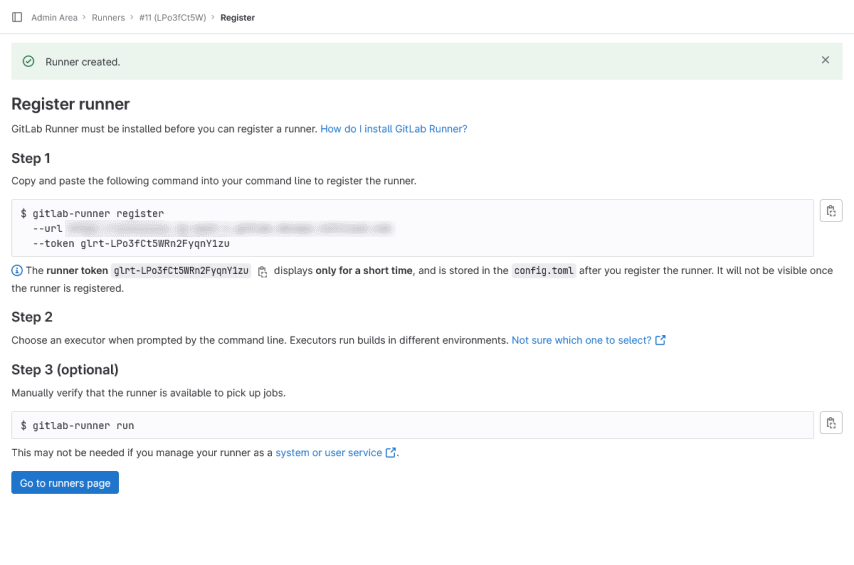Copy the gitlab-runner run command
Viewport: 854px width, 565px height.
pyautogui.click(x=831, y=423)
